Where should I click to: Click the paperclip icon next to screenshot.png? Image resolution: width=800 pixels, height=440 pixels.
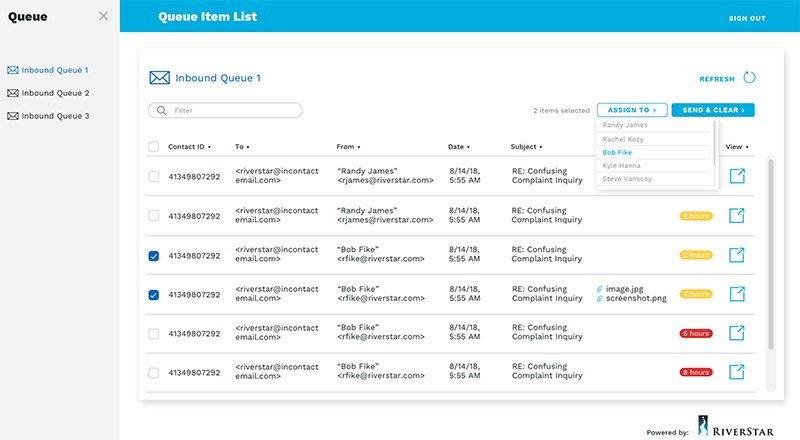click(599, 299)
